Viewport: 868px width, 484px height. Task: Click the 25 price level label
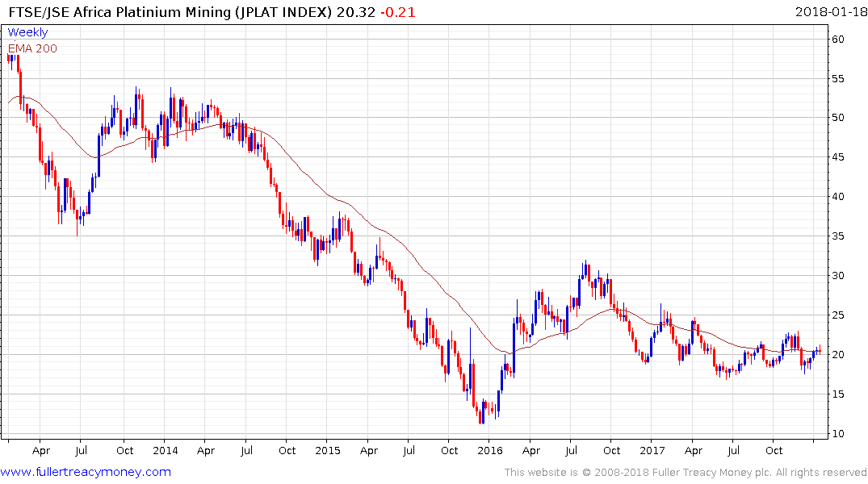(838, 315)
